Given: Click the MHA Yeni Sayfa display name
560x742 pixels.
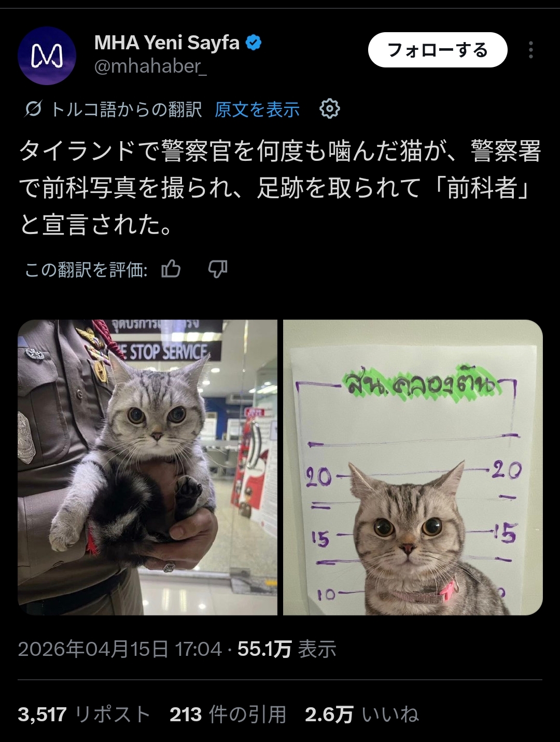Looking at the screenshot, I should tap(167, 43).
